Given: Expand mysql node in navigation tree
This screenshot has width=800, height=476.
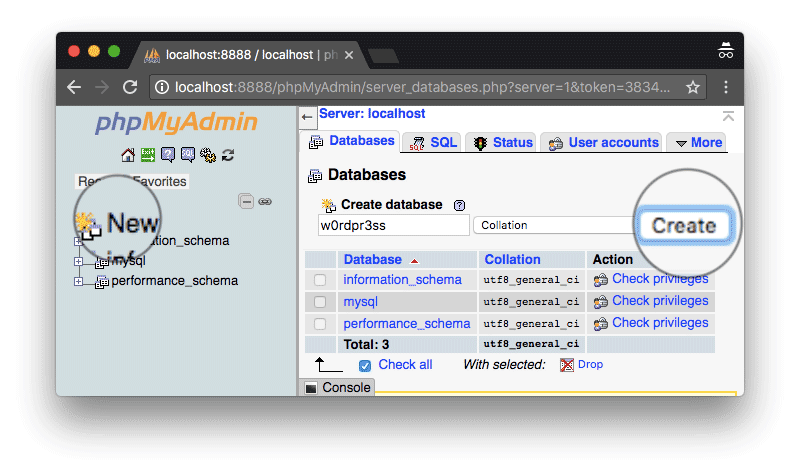Looking at the screenshot, I should [x=78, y=261].
